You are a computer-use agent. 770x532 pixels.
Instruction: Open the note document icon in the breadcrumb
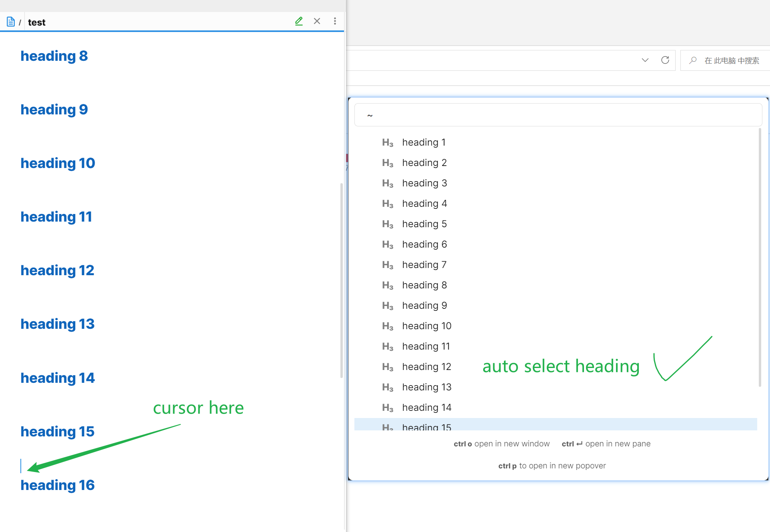tap(10, 22)
